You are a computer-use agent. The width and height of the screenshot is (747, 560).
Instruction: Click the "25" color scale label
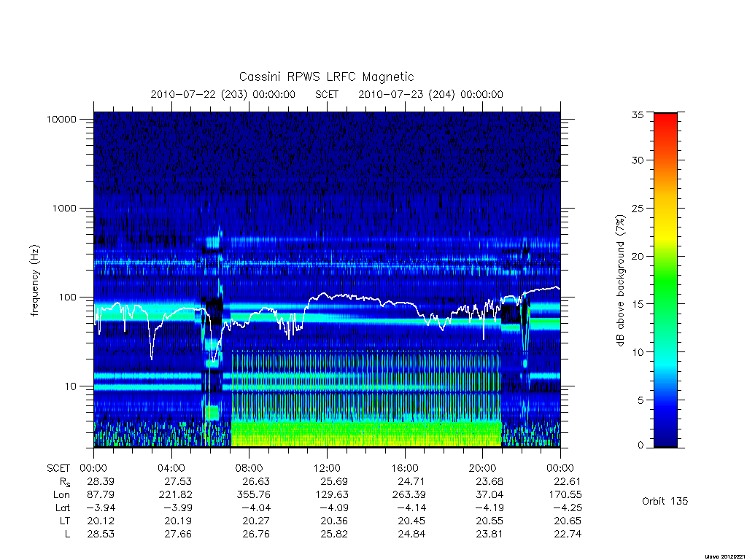[x=637, y=208]
